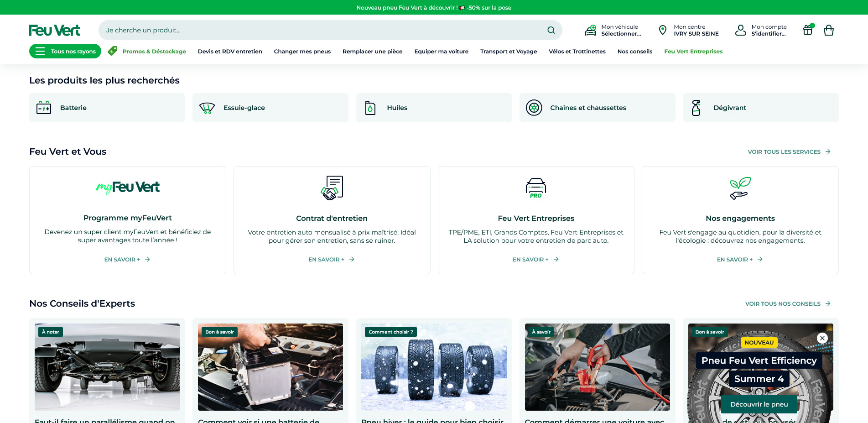Select vehicle via Sélectionner... text
868x423 pixels.
[621, 34]
